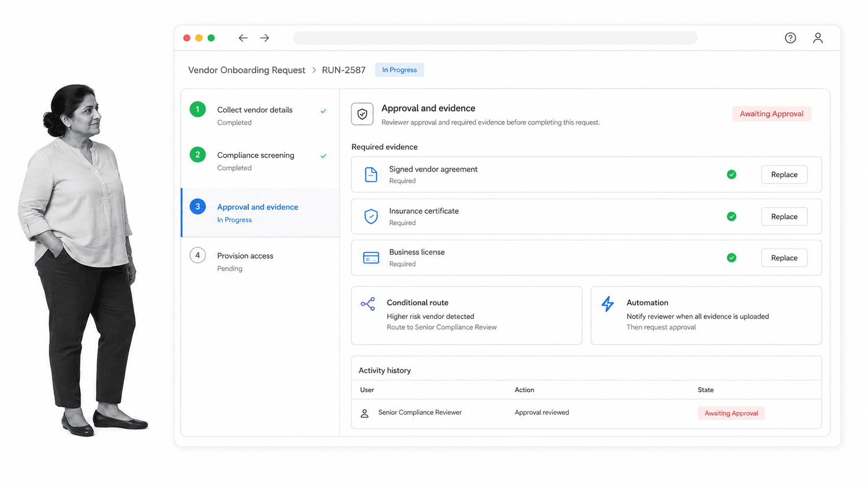This screenshot has width=868, height=489.
Task: Replace the Insurance certificate file
Action: (784, 216)
